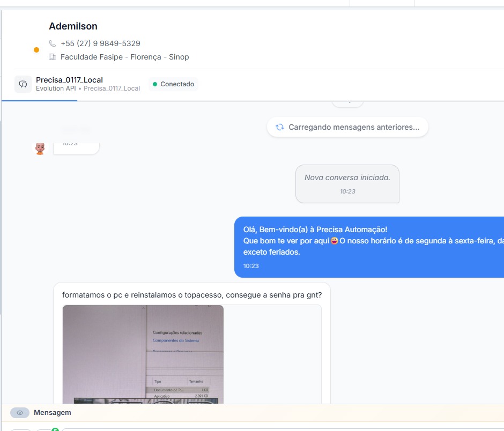Screen dimensions: 504x431
Task: Open the attached screenshot image thumbnail
Action: [143, 354]
